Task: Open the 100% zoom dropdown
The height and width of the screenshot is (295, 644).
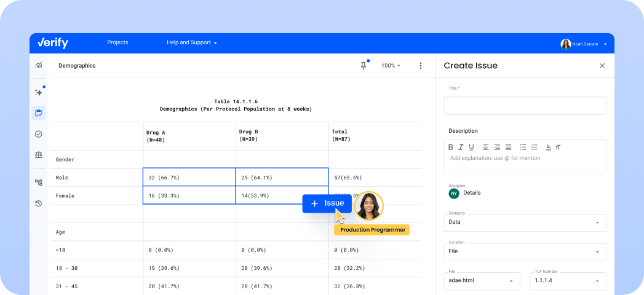Action: point(391,66)
